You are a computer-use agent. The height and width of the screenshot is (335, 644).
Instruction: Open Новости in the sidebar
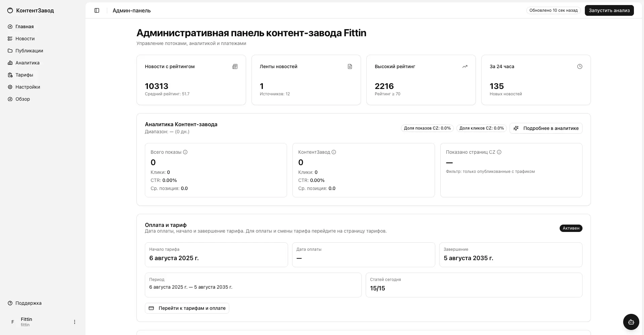tap(25, 39)
